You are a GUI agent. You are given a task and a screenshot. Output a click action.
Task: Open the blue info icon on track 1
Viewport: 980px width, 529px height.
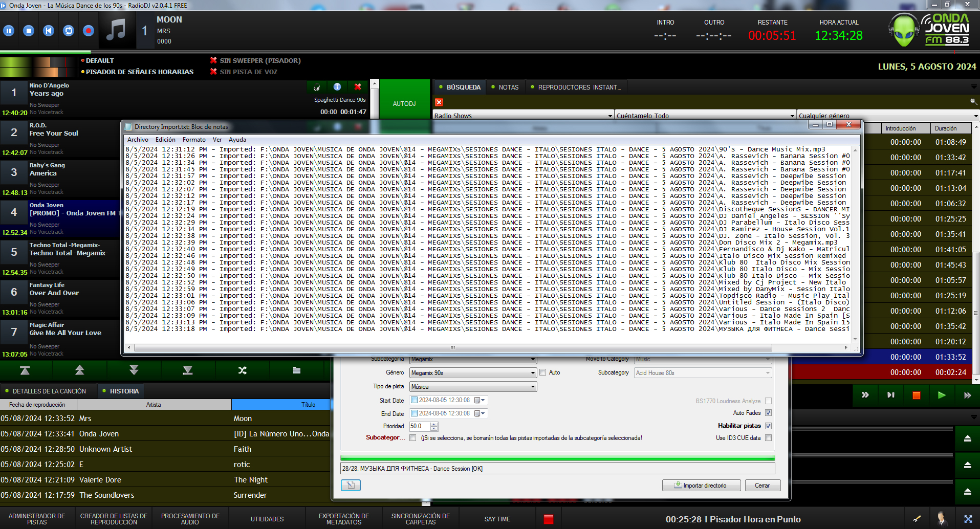coord(337,87)
